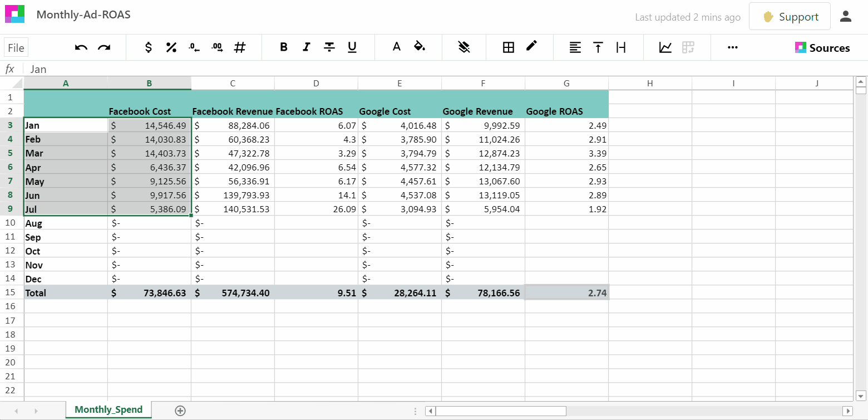Toggle bold formatting
The image size is (868, 420).
pyautogui.click(x=284, y=47)
